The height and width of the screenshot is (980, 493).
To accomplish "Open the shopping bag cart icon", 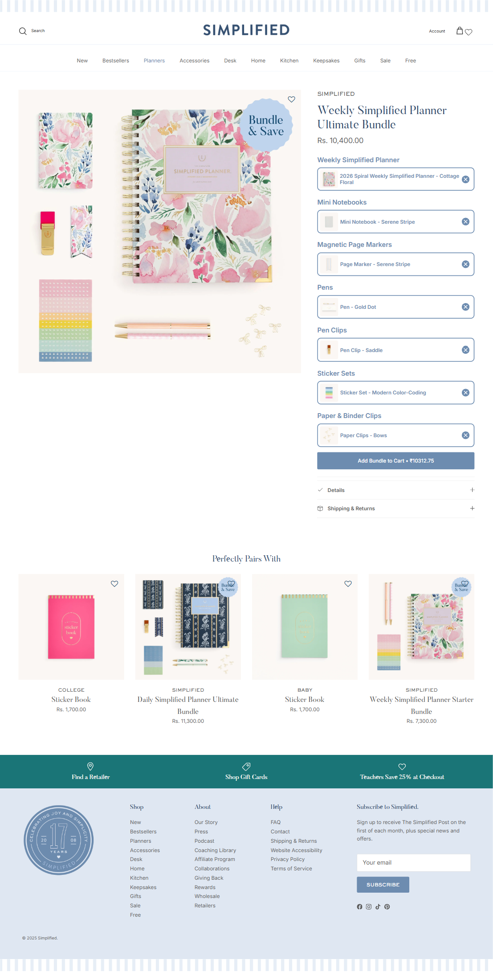I will [460, 31].
